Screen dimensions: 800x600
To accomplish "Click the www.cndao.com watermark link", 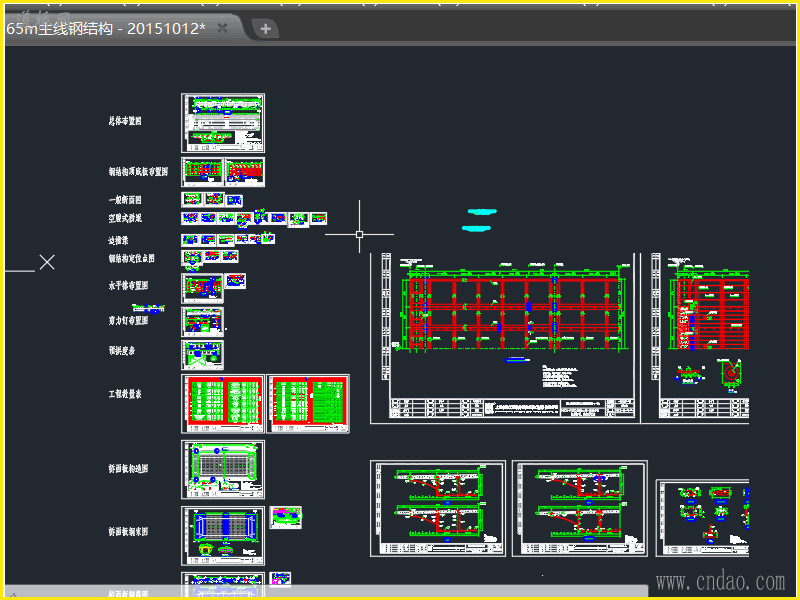I will point(720,581).
